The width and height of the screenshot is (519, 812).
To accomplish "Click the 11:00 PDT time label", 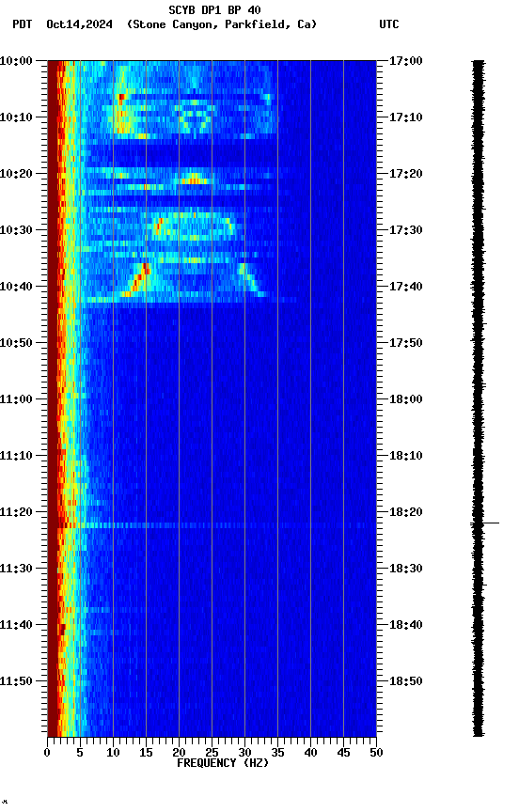I will tap(16, 399).
